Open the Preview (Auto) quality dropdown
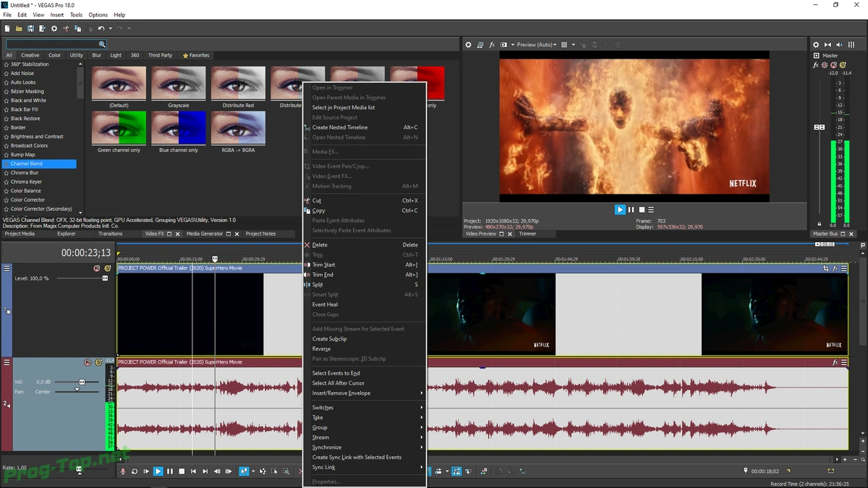 coord(537,45)
